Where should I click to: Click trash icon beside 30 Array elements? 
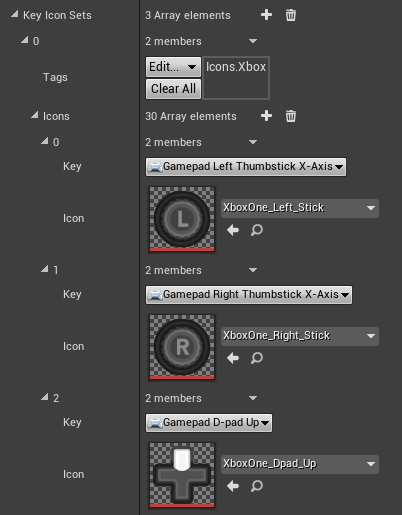pyautogui.click(x=291, y=116)
